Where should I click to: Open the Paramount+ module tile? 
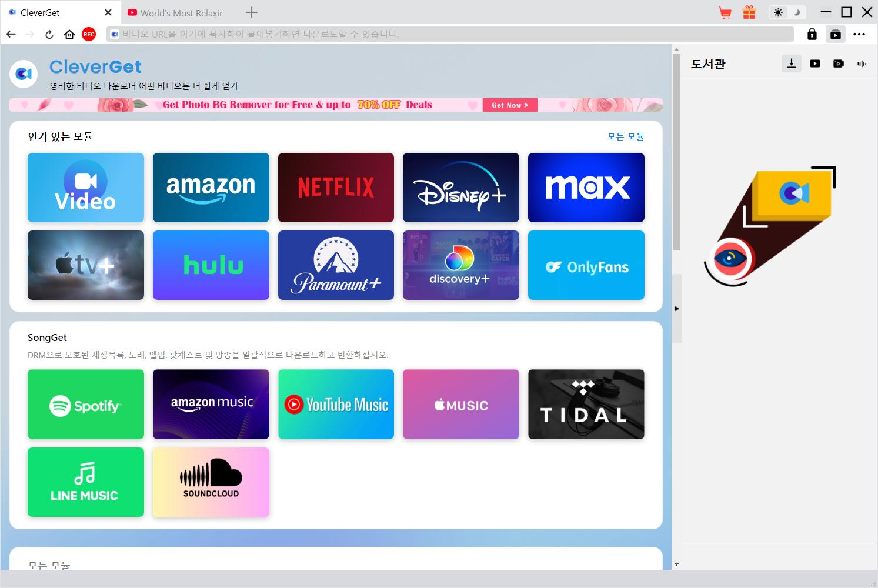coord(336,265)
